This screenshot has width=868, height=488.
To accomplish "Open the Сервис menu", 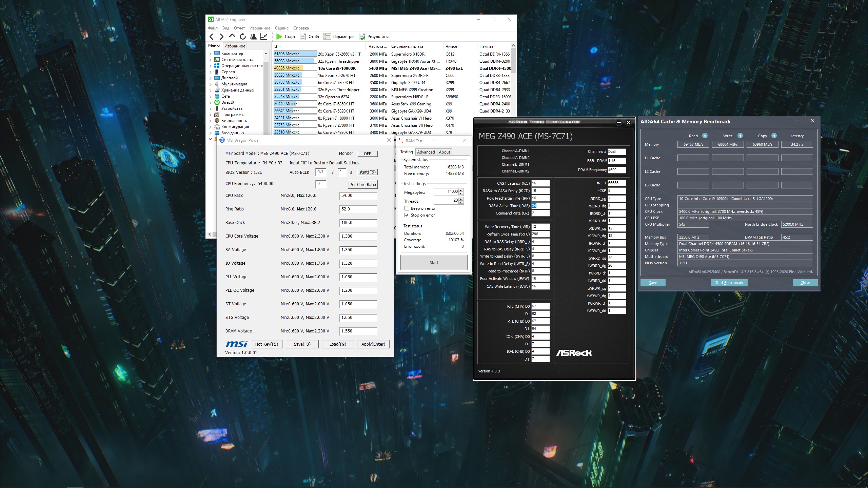I will pos(282,28).
